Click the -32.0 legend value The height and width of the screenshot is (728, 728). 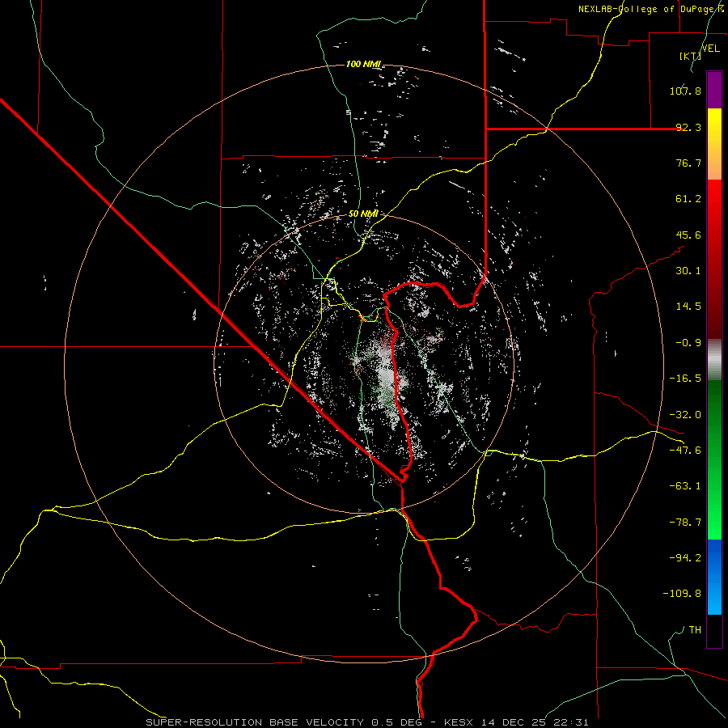(x=685, y=415)
